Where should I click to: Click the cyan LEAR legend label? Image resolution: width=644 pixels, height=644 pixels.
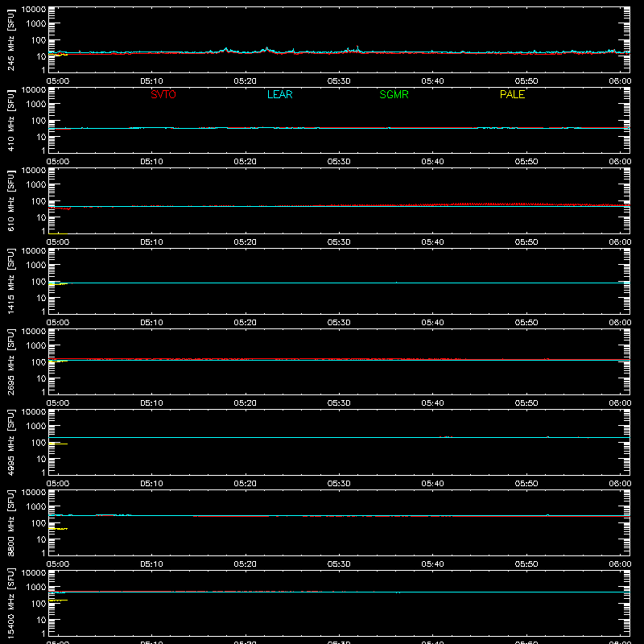279,94
